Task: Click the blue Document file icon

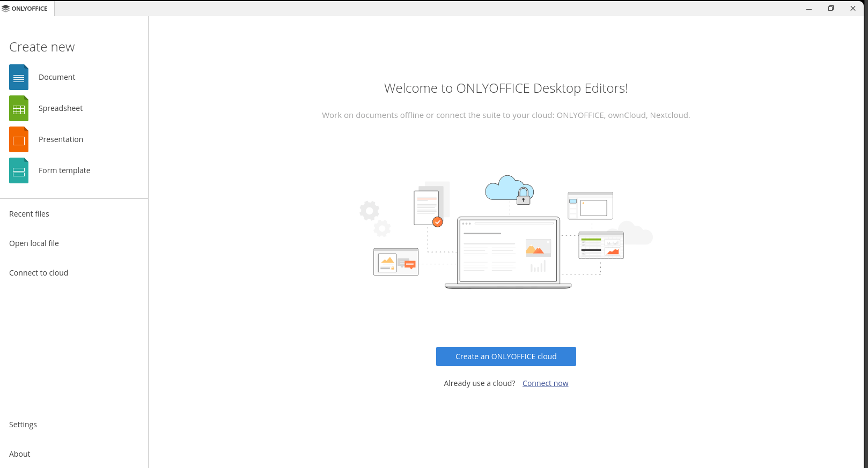Action: tap(19, 77)
